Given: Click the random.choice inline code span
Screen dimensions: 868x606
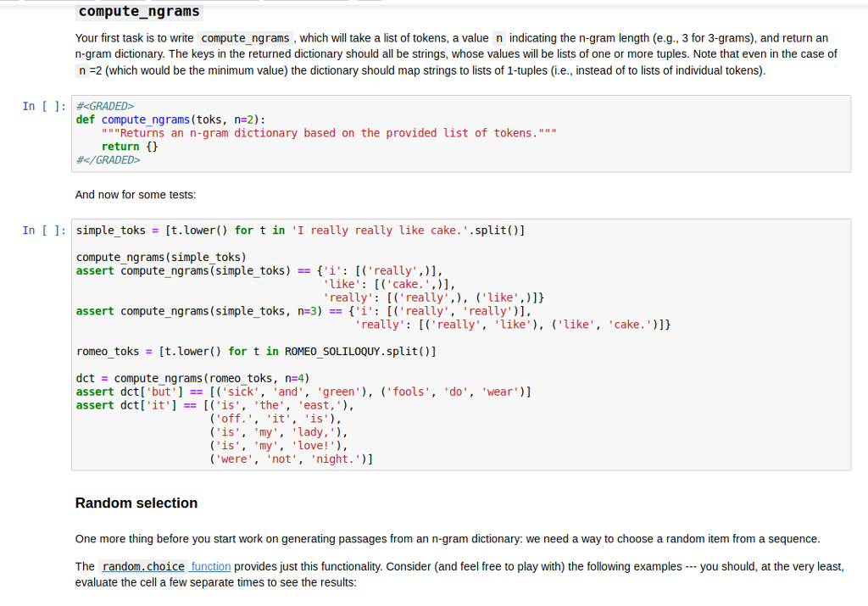Looking at the screenshot, I should coord(142,566).
